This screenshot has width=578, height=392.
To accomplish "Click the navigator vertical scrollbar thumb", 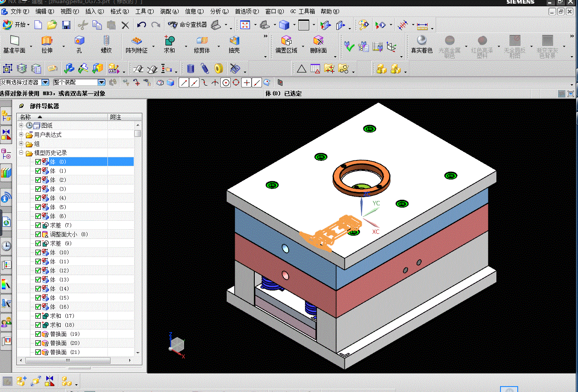I will coord(137,133).
